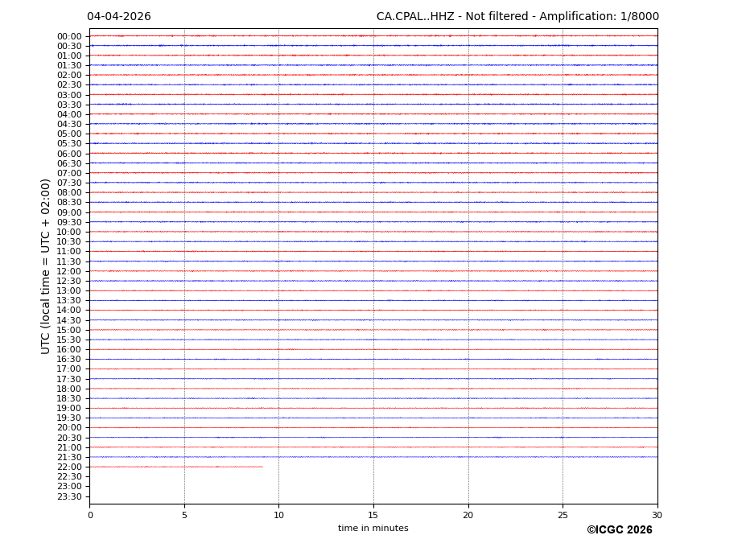Click the 5 tick on minutes axis
The height and width of the screenshot is (560, 746).
pos(184,515)
